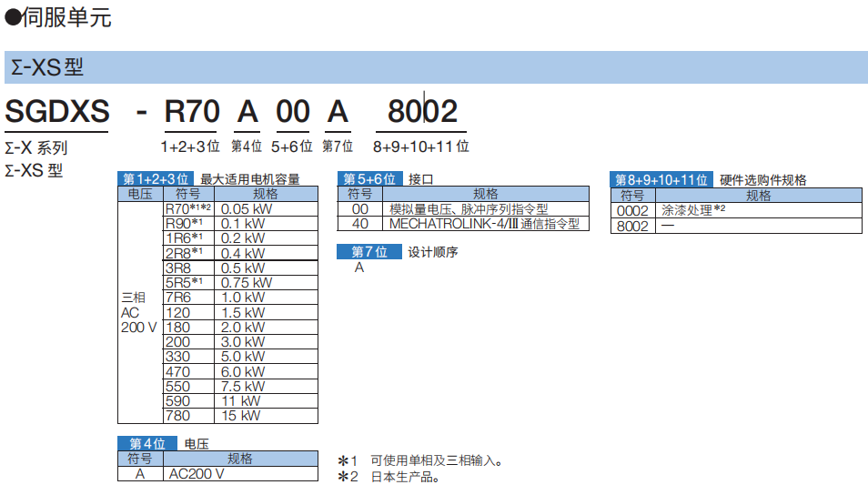Click the 11 kW cell
Image resolution: width=868 pixels, height=495 pixels.
267,401
